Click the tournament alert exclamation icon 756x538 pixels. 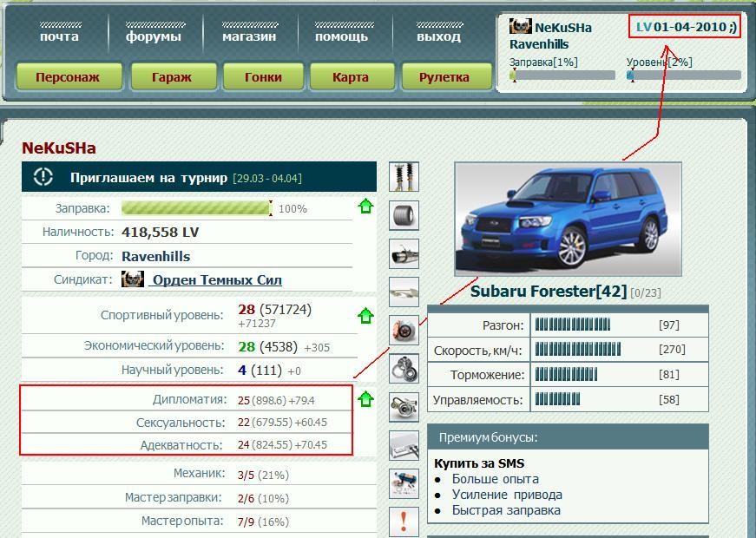click(x=43, y=176)
